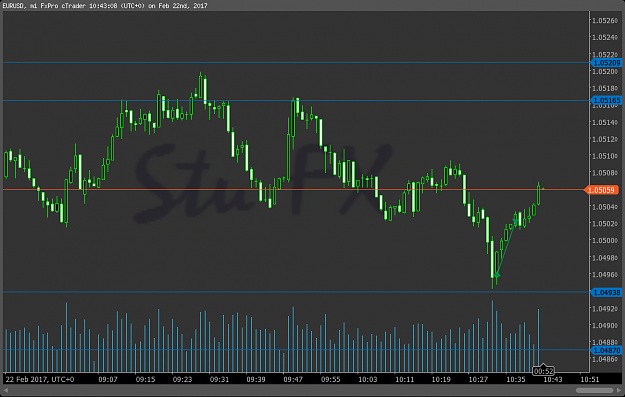Click the 1.05240 price scale value
The width and height of the screenshot is (625, 397).
click(605, 37)
